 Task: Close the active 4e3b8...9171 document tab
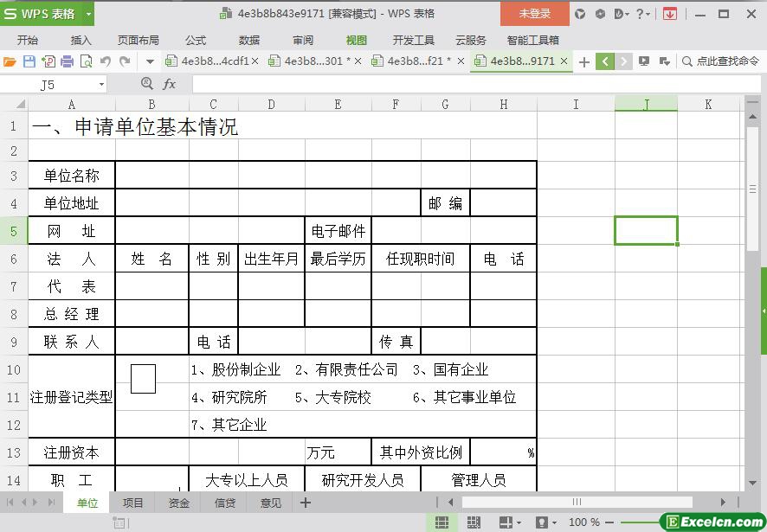click(x=564, y=61)
